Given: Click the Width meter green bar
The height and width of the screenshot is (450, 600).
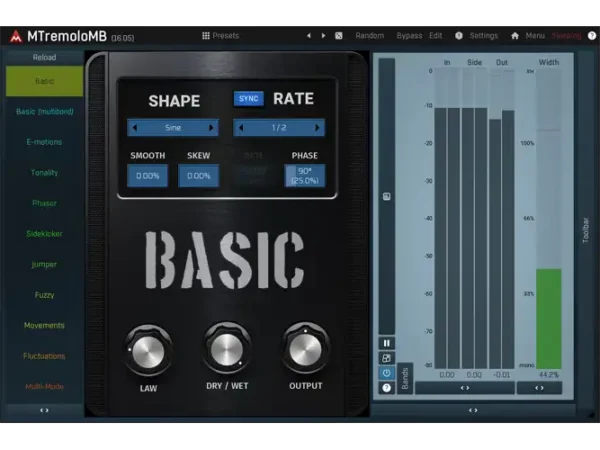Looking at the screenshot, I should (x=548, y=319).
